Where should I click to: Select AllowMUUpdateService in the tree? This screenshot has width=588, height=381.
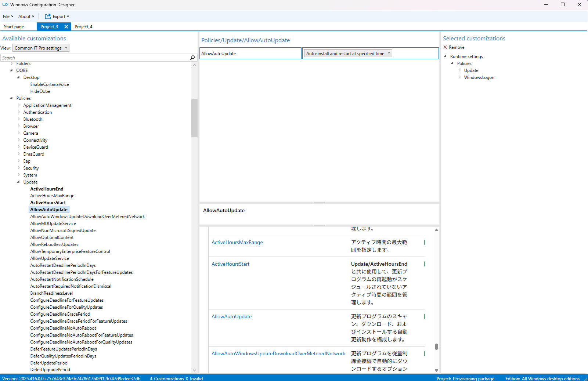tap(53, 224)
